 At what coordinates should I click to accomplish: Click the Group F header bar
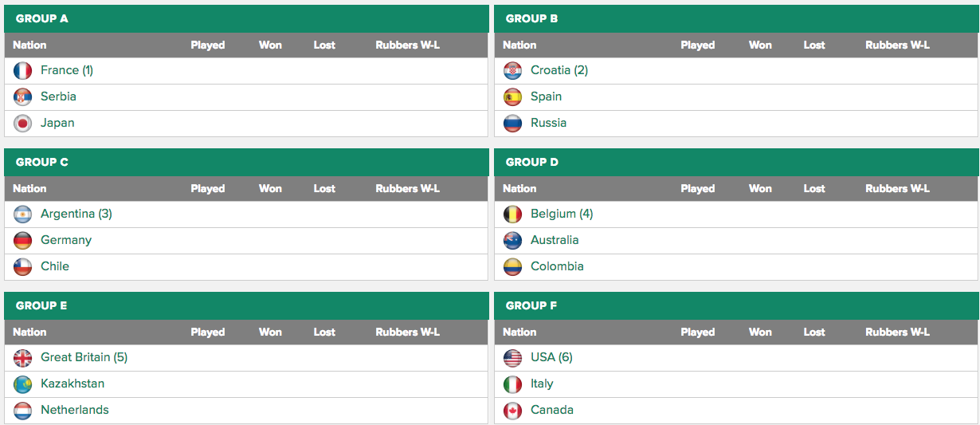[x=736, y=305]
